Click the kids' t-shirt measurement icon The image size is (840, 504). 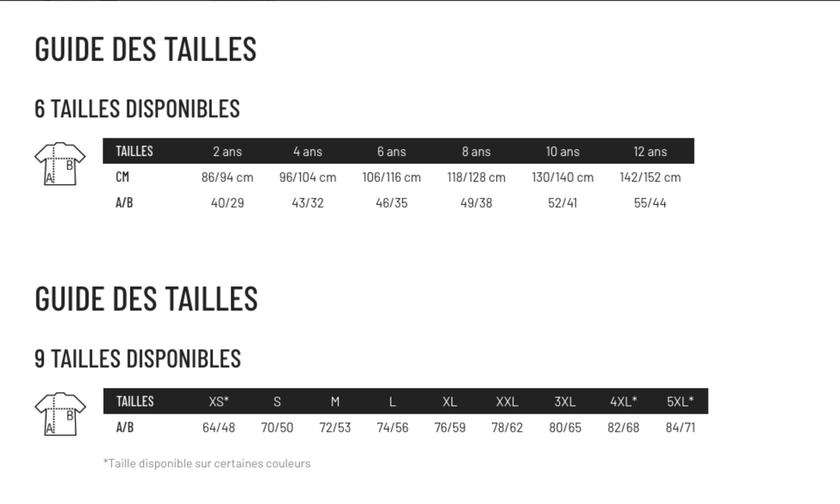(x=60, y=164)
